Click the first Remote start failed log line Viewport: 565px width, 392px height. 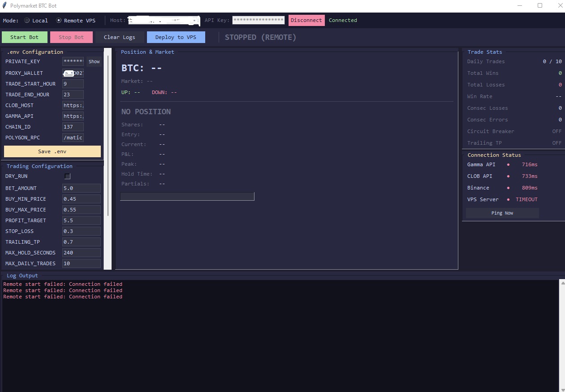(63, 284)
